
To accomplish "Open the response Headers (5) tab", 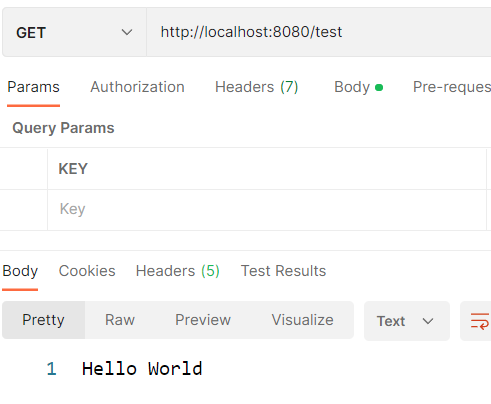I will [178, 271].
